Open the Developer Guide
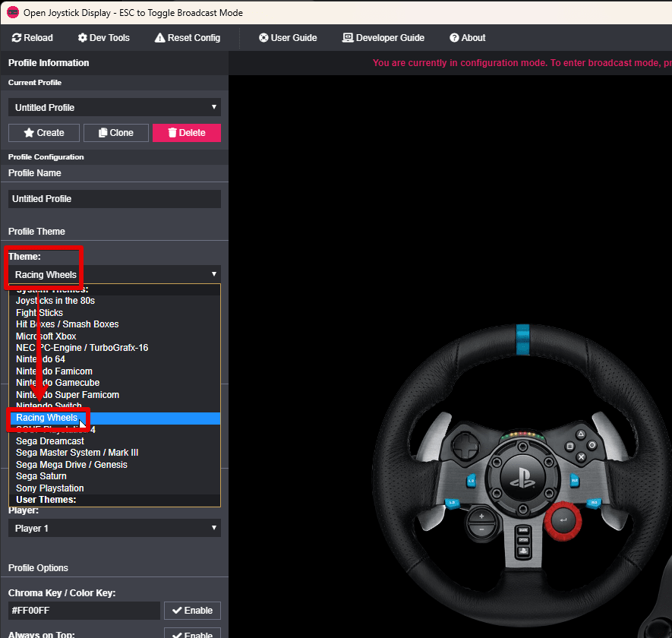This screenshot has width=672, height=638. point(383,38)
